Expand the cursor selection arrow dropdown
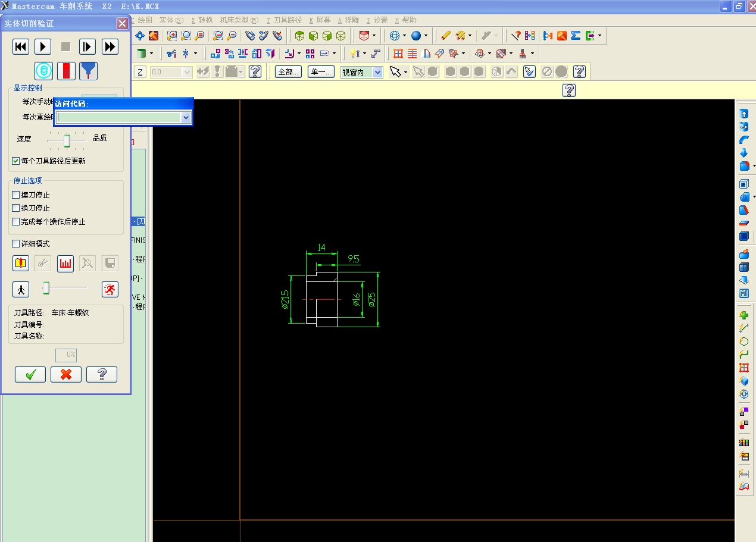The width and height of the screenshot is (756, 542). (x=406, y=72)
